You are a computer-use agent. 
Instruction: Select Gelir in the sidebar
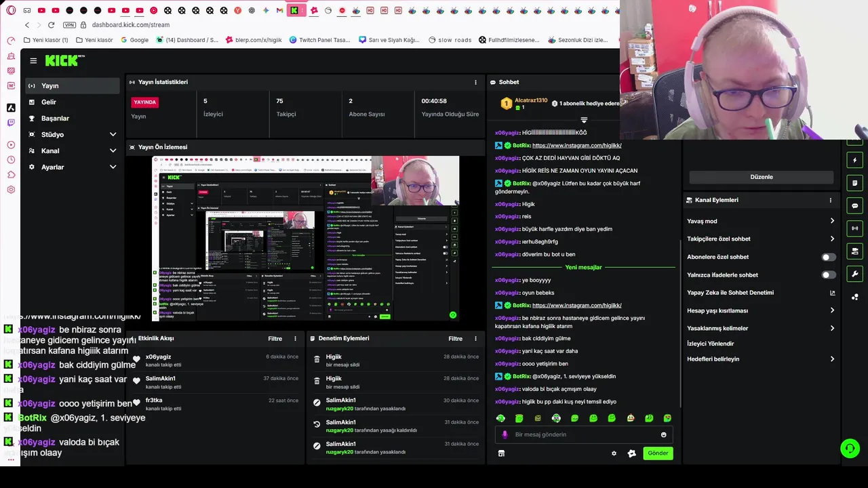coord(74,102)
